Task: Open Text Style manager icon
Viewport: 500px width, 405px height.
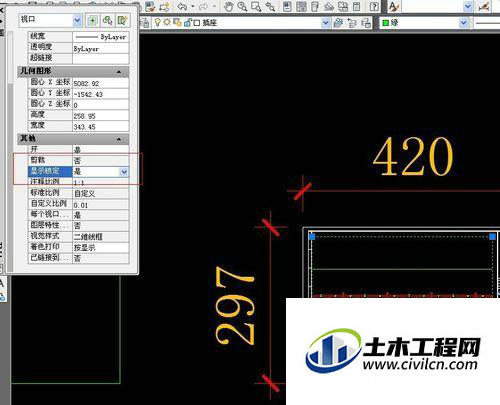Action: pos(394,7)
